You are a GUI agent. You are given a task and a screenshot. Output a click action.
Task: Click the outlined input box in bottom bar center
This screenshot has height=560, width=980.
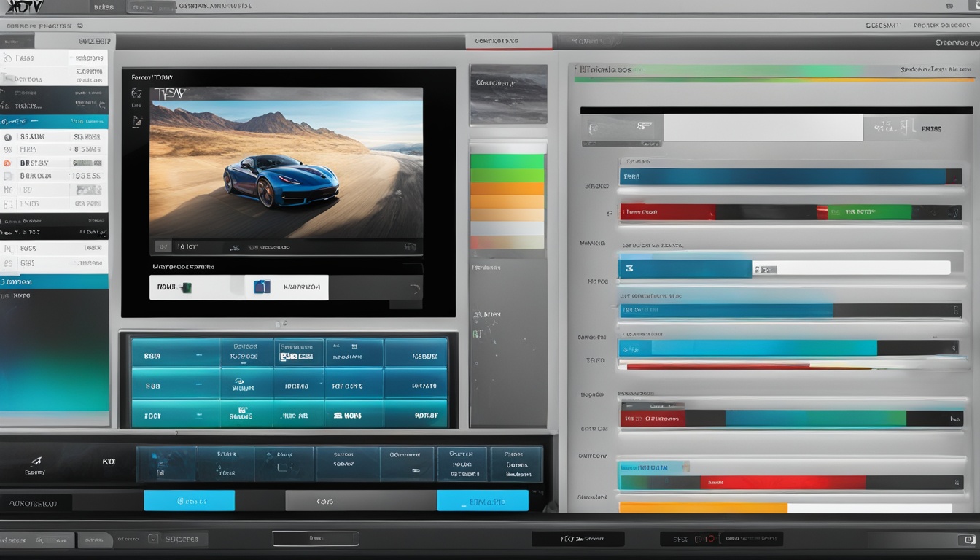coord(316,539)
